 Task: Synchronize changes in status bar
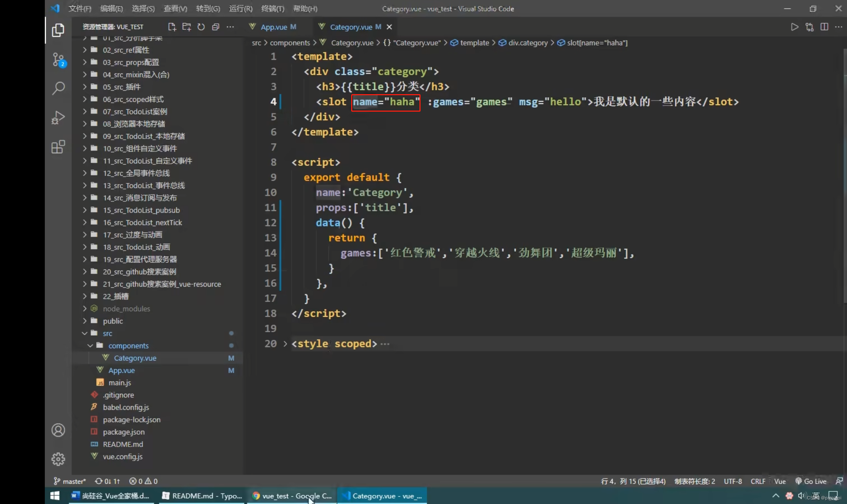(107, 481)
